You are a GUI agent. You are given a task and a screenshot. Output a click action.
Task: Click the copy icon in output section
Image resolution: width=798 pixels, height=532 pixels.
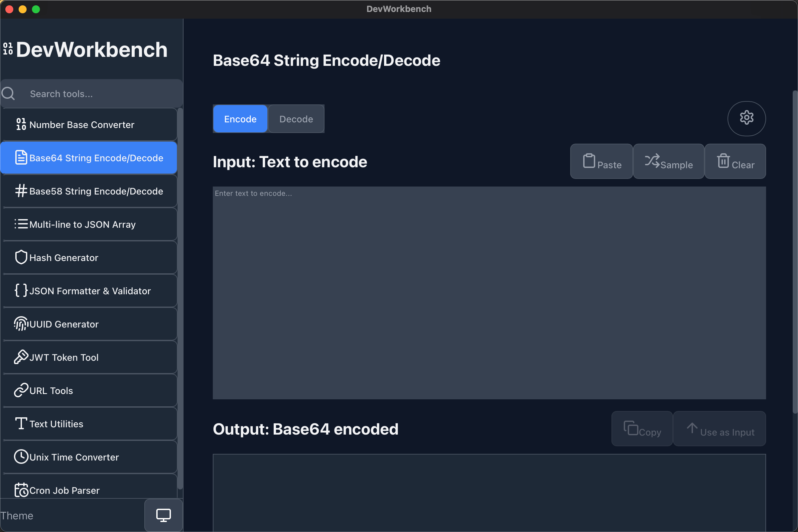631,428
